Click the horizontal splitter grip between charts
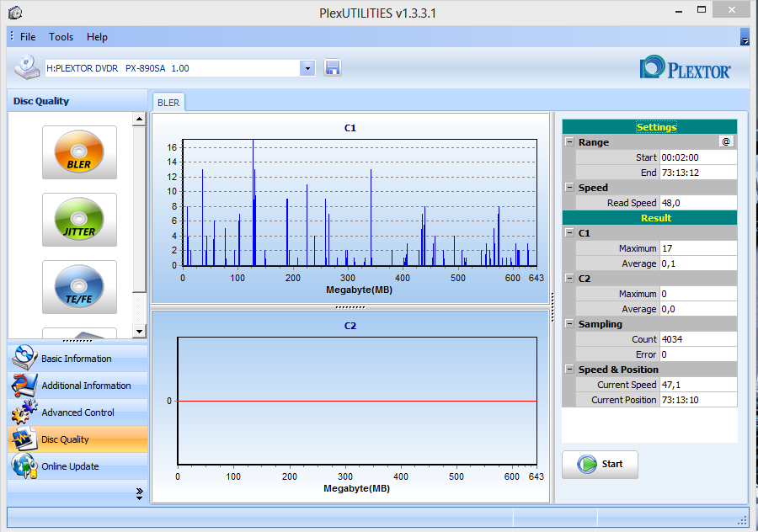The height and width of the screenshot is (532, 758). point(350,307)
